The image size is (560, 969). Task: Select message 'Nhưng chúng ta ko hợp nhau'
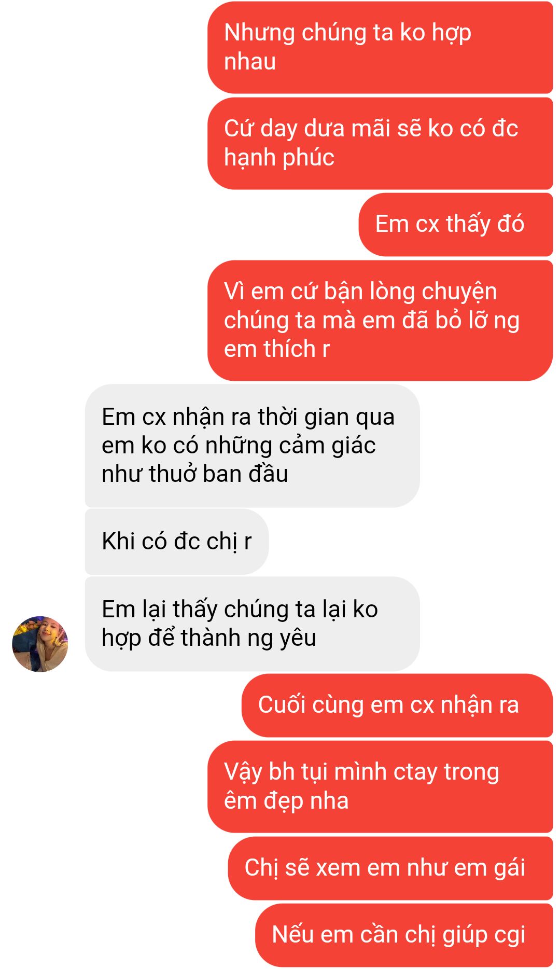pyautogui.click(x=380, y=47)
